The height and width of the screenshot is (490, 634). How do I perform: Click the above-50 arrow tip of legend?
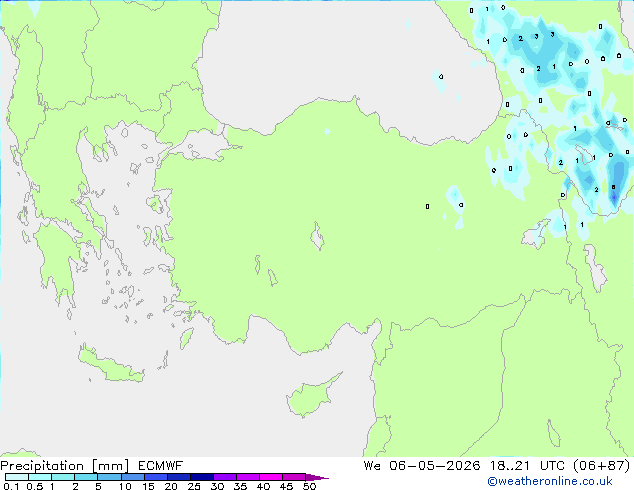point(317,477)
